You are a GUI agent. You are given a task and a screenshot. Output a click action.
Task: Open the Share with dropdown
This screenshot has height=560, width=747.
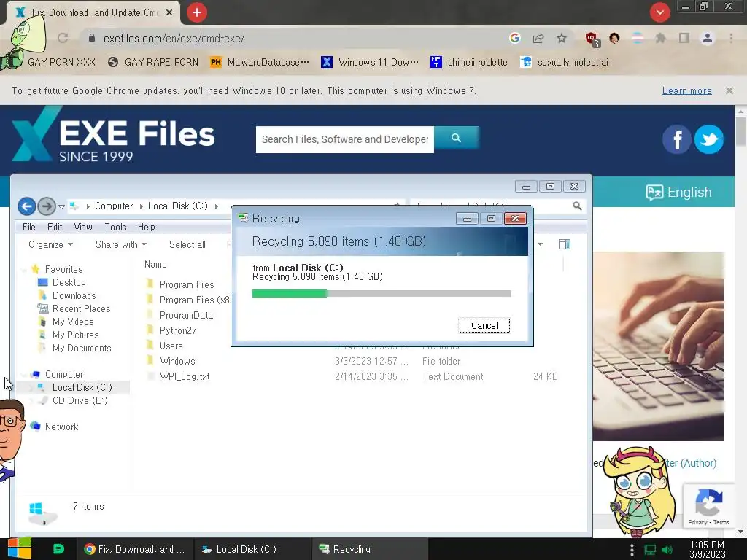pyautogui.click(x=121, y=244)
